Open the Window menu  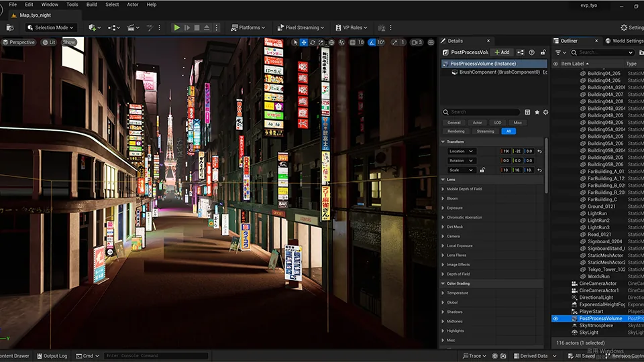click(50, 5)
